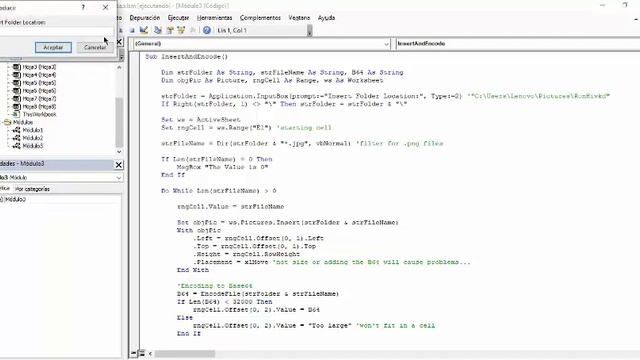
Task: Open the InsertAndEncode procedure dropdown
Action: pos(518,44)
